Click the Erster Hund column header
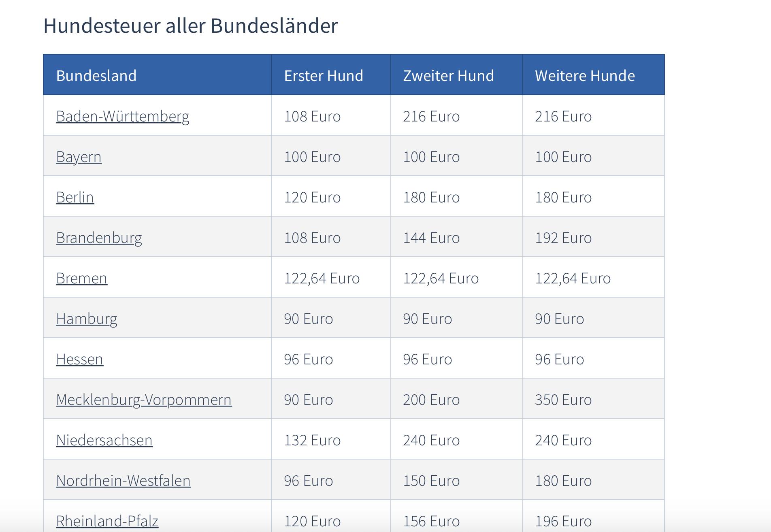The width and height of the screenshot is (771, 532). pyautogui.click(x=324, y=76)
